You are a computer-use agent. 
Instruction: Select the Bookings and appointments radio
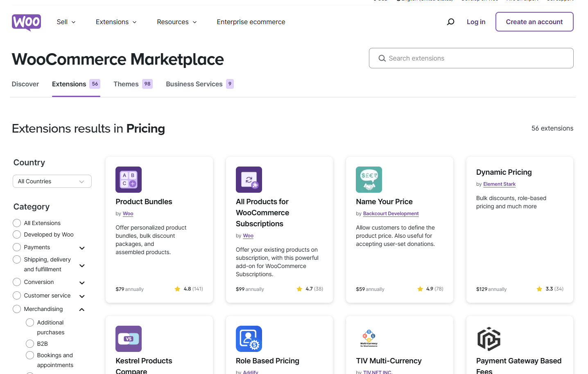click(30, 355)
